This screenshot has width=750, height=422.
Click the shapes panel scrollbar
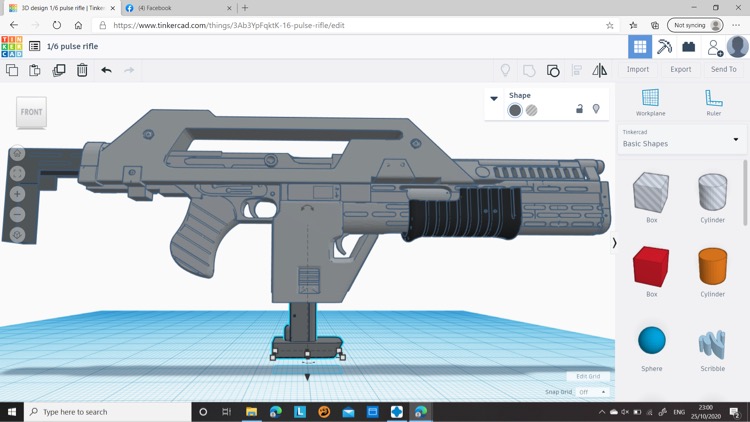point(745,192)
